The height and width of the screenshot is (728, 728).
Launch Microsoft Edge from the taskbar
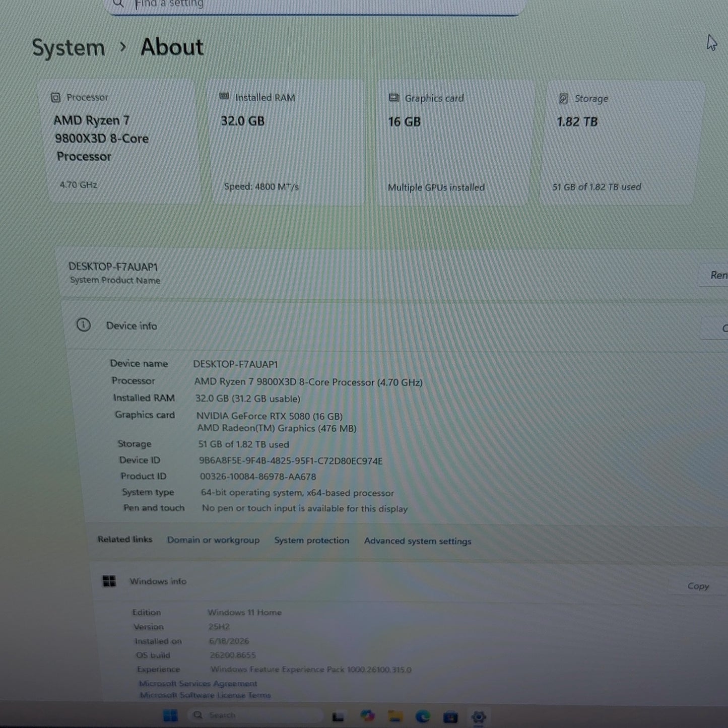pos(423,716)
